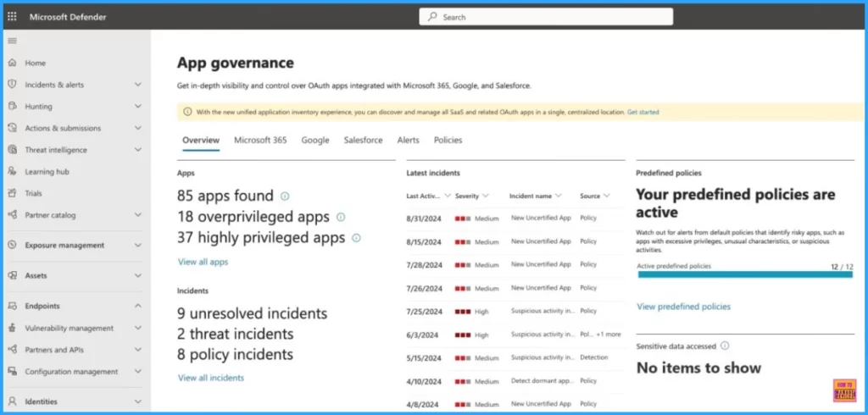Open the 7/25/2024 Suspicious activity incident
This screenshot has width=868, height=415.
[x=543, y=311]
